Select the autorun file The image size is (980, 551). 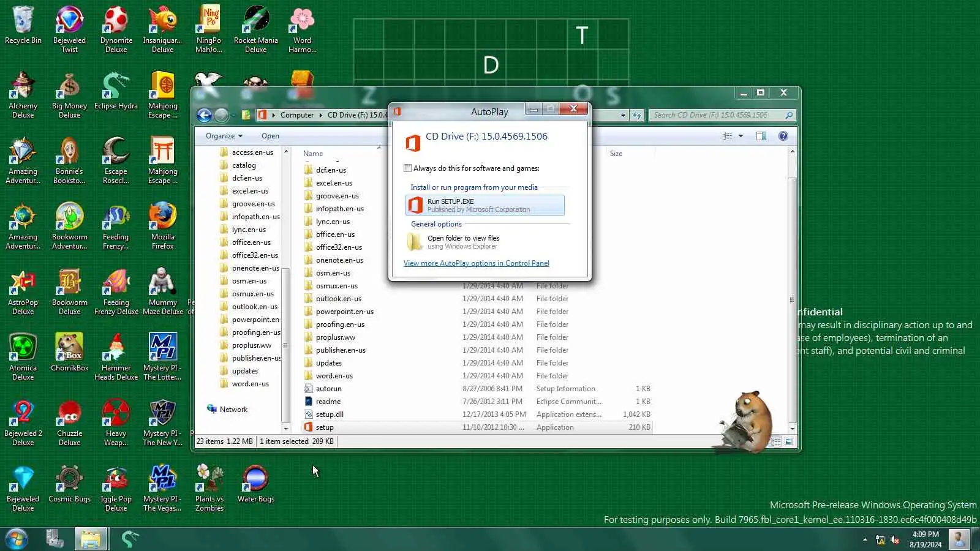(329, 389)
